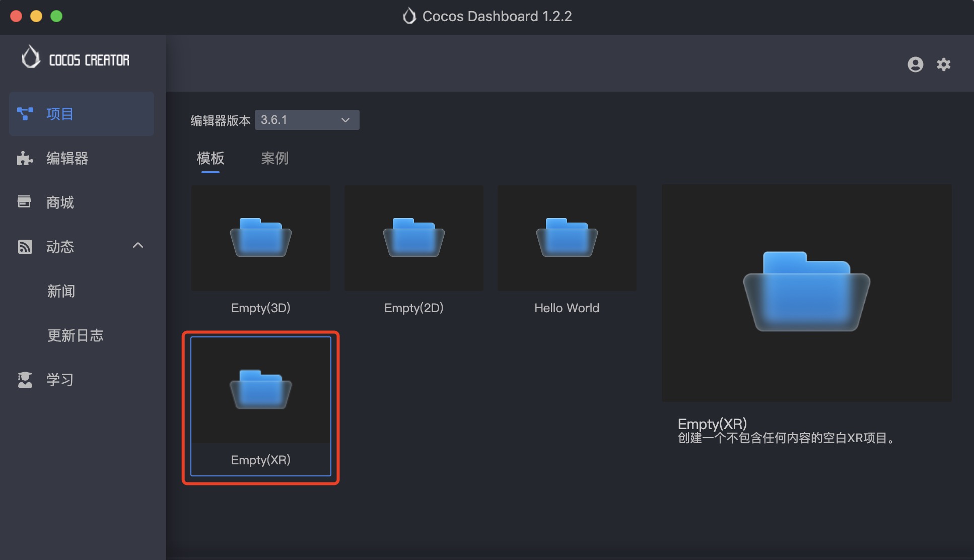The height and width of the screenshot is (560, 974).
Task: Go to the 学习 learning section
Action: click(82, 380)
